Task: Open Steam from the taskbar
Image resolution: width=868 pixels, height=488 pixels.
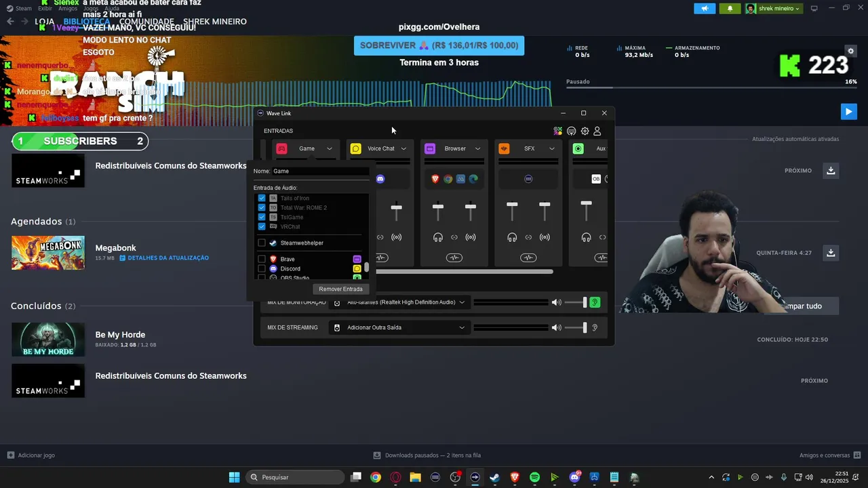Action: tap(495, 477)
